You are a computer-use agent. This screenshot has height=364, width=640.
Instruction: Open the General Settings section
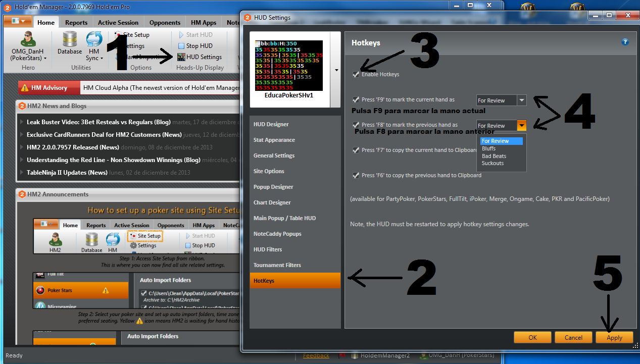(295, 155)
